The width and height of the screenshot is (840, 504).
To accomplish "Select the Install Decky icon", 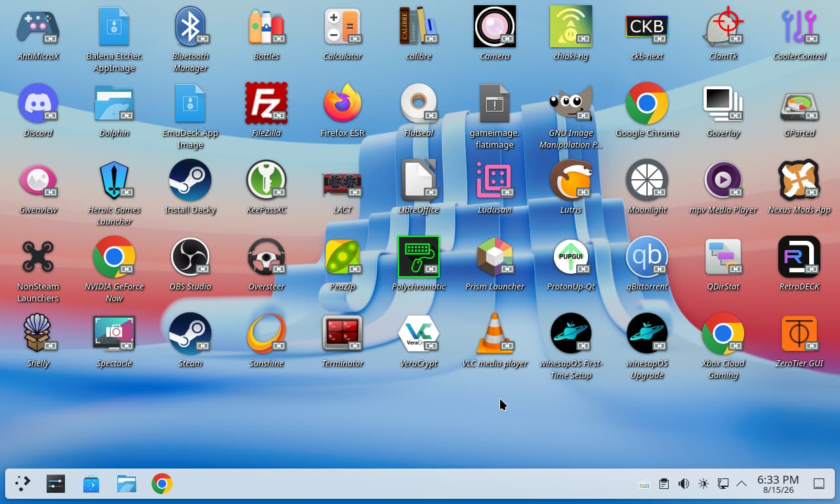I will pyautogui.click(x=190, y=180).
